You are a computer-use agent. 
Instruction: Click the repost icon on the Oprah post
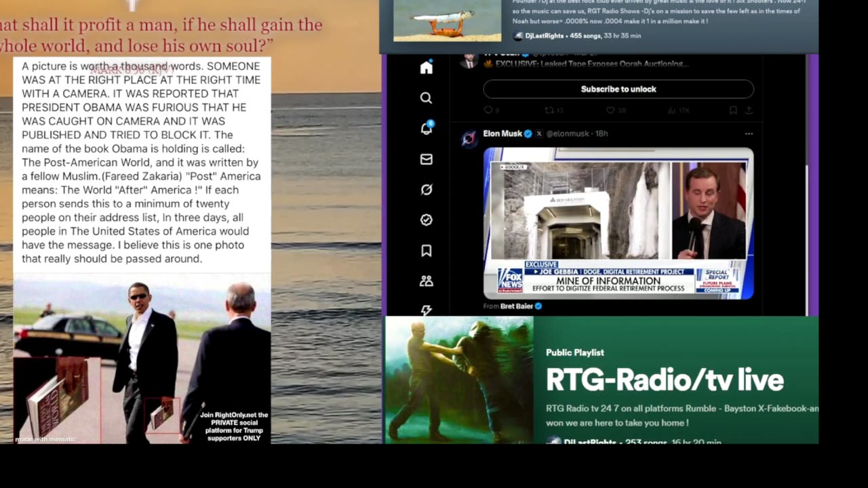coord(549,110)
